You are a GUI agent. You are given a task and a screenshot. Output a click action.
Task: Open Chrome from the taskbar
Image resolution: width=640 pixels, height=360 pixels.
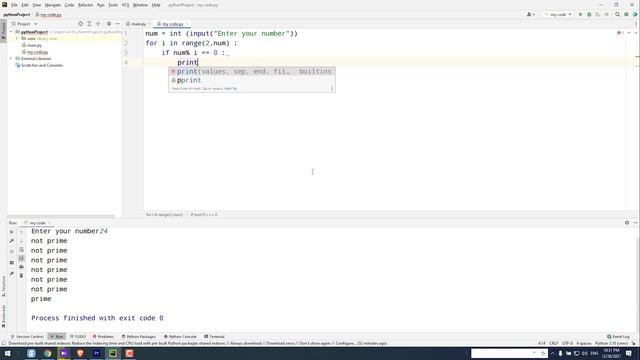coord(47,353)
